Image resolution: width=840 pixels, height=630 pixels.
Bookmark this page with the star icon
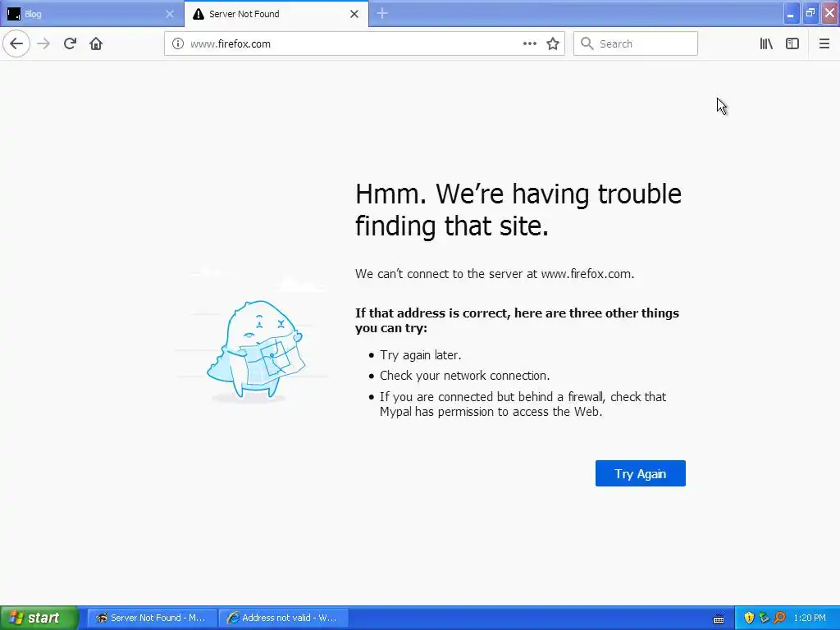click(x=553, y=44)
